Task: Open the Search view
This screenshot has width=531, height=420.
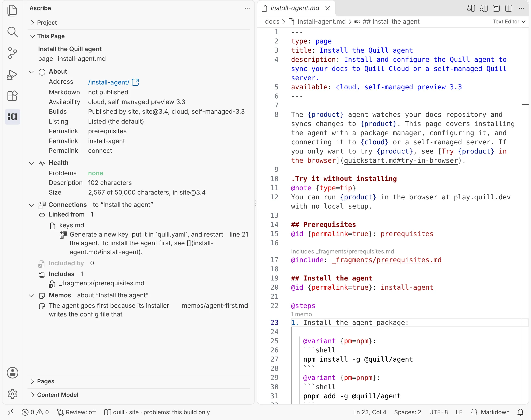Action: pos(12,32)
